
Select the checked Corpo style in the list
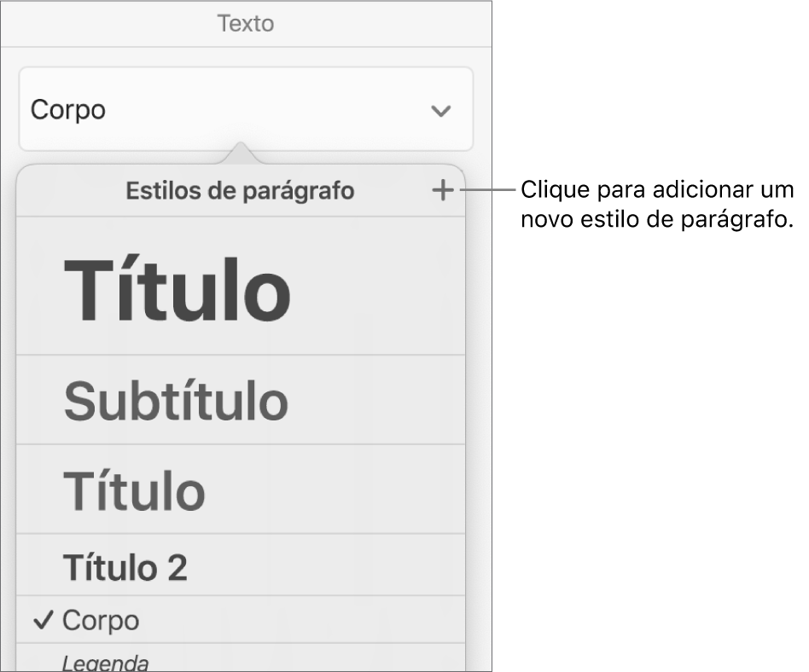[x=101, y=620]
